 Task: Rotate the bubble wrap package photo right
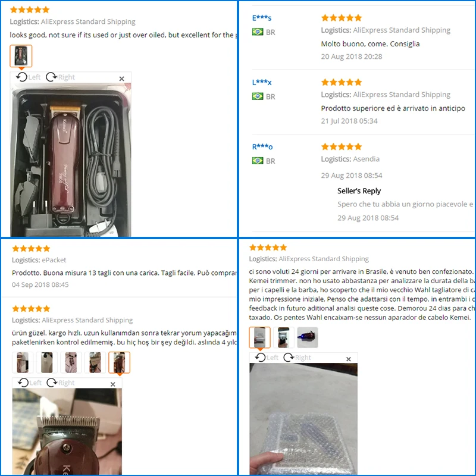coord(297,358)
